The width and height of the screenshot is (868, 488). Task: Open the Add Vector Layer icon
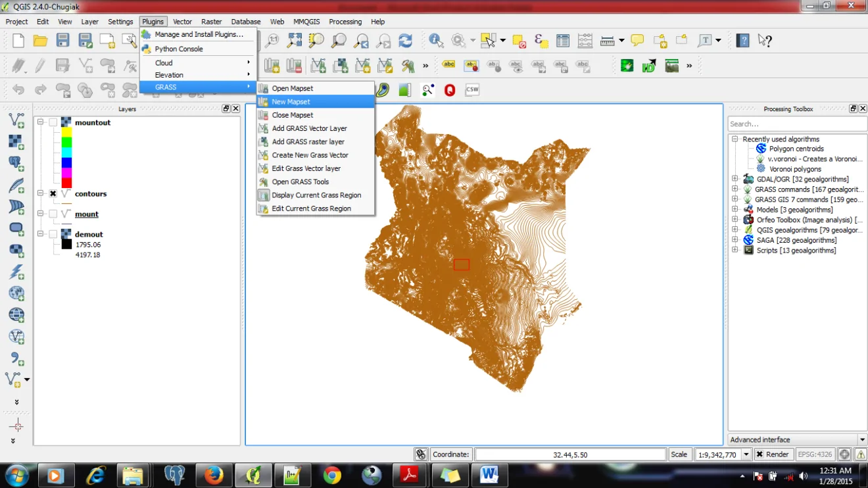click(16, 119)
